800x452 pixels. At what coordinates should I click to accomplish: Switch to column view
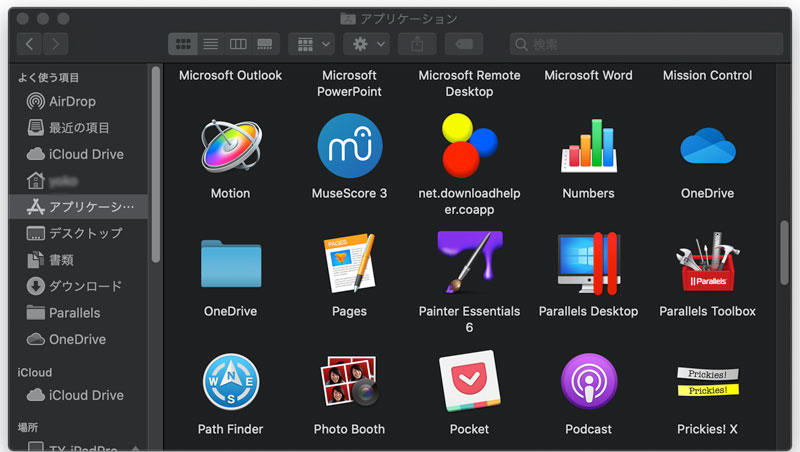[x=238, y=44]
